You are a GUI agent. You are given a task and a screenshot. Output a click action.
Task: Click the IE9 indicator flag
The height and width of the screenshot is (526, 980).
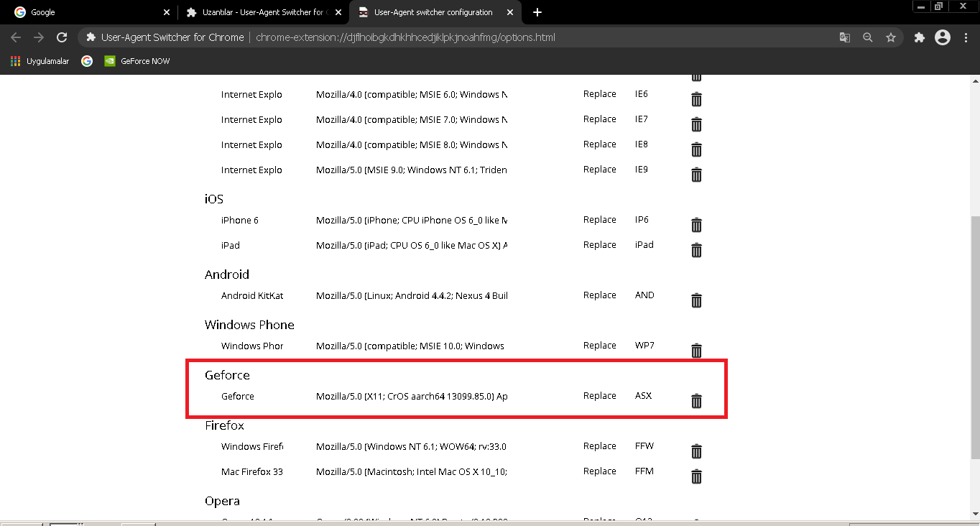point(642,170)
